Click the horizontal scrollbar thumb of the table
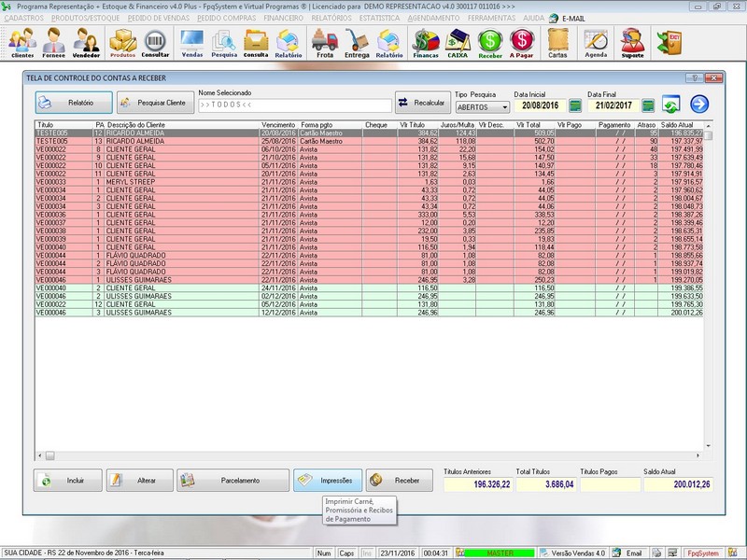This screenshot has height=560, width=747. (x=50, y=455)
